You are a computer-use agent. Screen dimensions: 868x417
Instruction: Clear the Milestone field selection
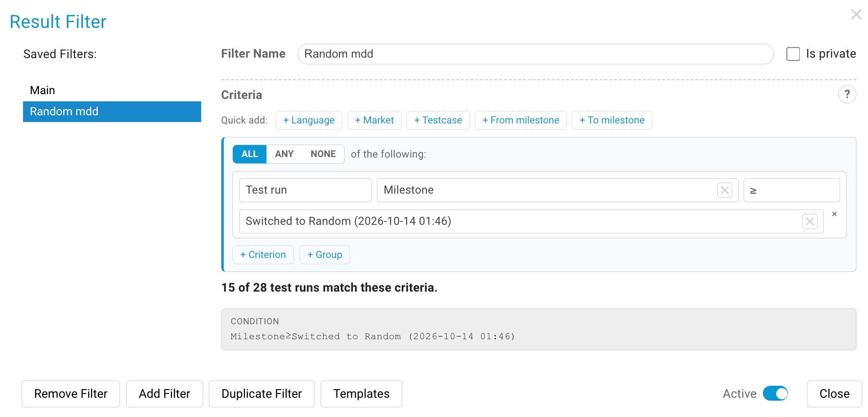tap(724, 190)
